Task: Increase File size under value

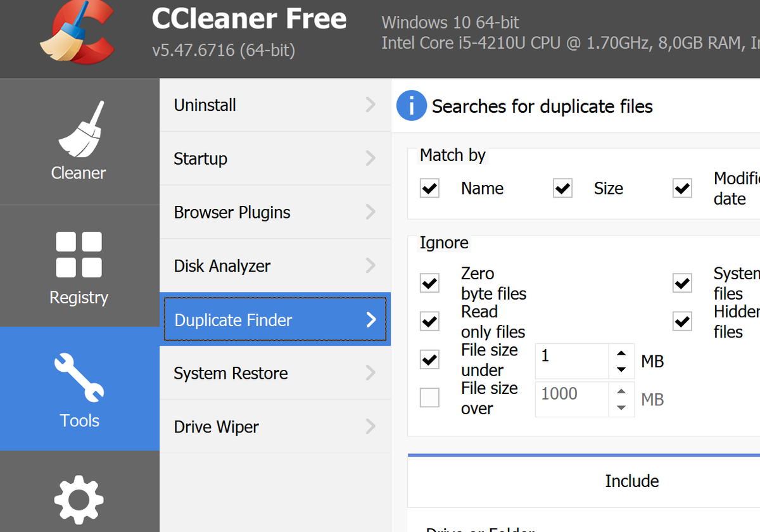Action: [x=621, y=353]
